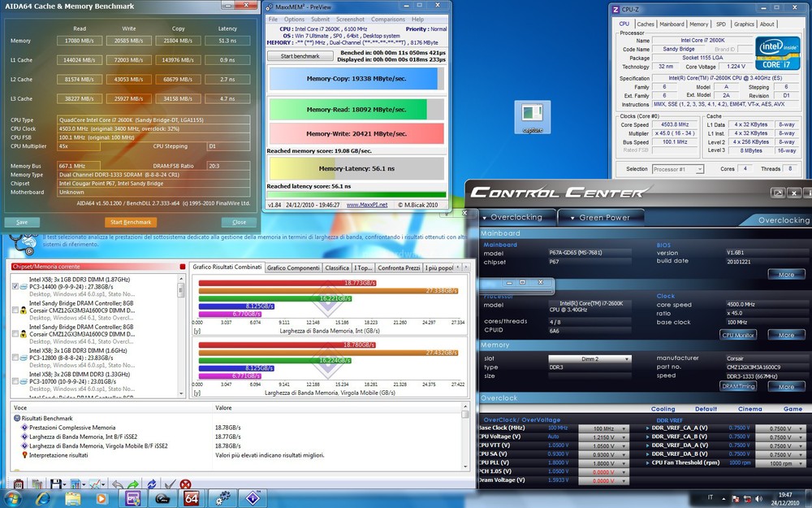Click the Memory Read 17080 MB/s field in AIDA64
Viewport: 812px width, 508px height.
(x=80, y=41)
